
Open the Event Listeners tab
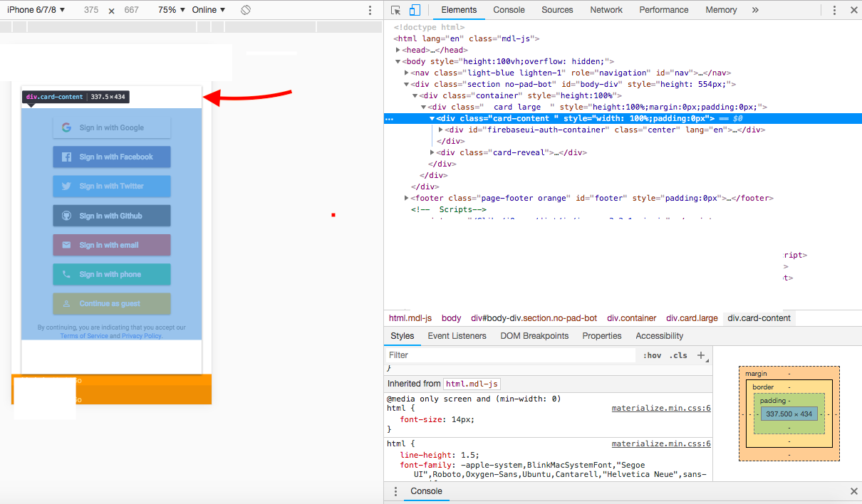coord(457,336)
